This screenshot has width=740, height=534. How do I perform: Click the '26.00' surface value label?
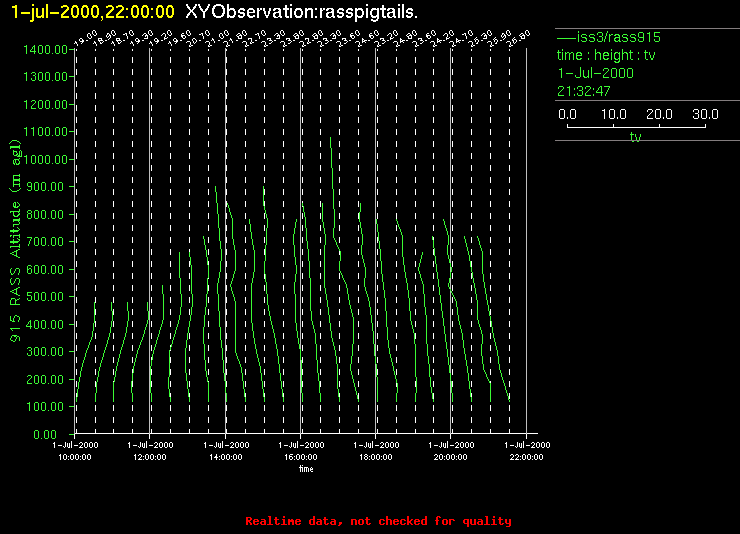[x=519, y=38]
